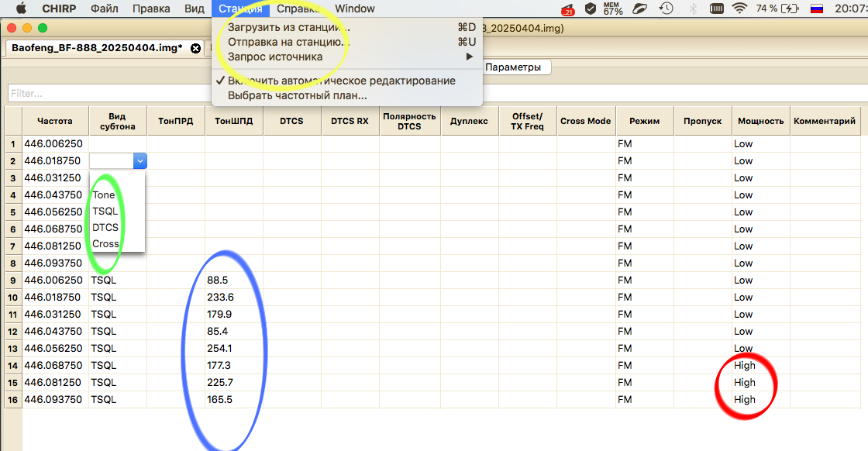Screen dimensions: 868x451
Task: Click the FM mode cell in row 1
Action: [x=644, y=144]
